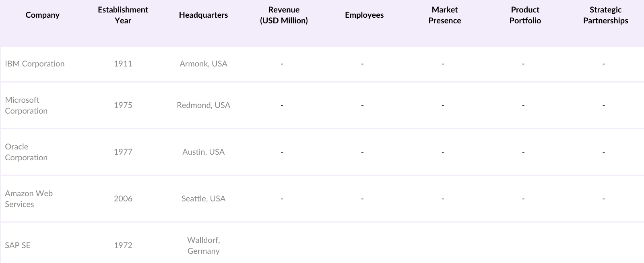Select the IBM Corporation row name

(x=35, y=64)
